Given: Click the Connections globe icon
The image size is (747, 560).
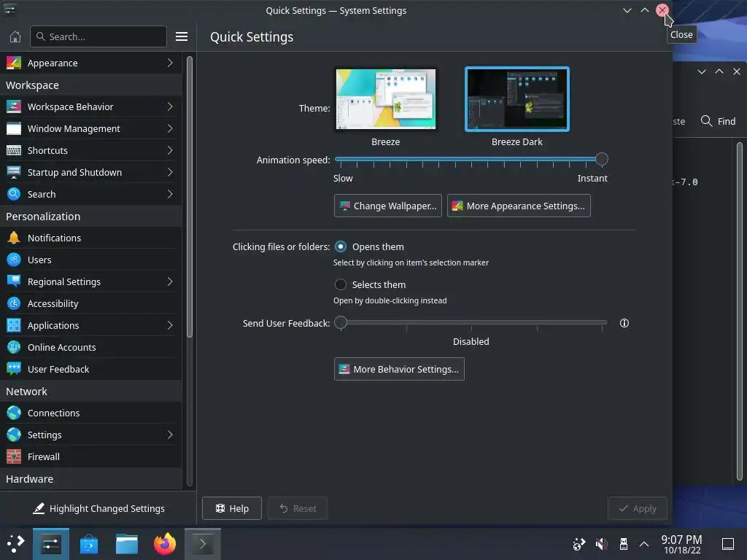Looking at the screenshot, I should (13, 413).
